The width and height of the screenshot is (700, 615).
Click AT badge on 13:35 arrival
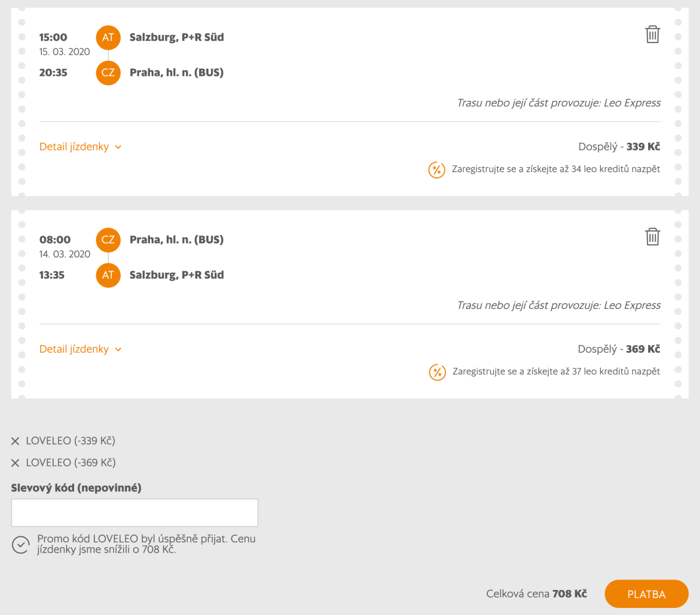pyautogui.click(x=108, y=275)
